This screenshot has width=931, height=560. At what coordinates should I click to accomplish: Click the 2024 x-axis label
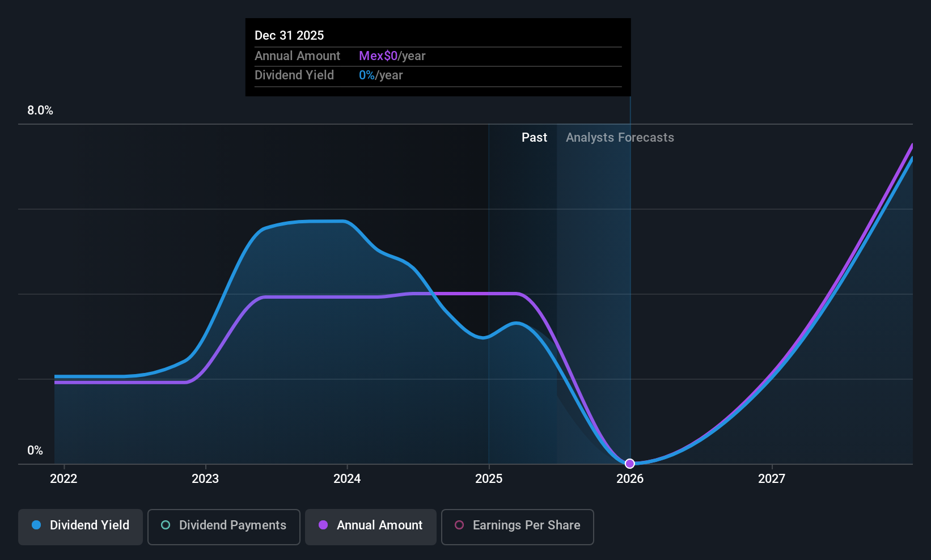(x=347, y=478)
